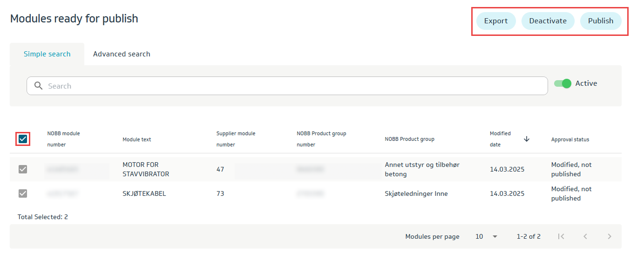Viewport: 644px width, 269px height.
Task: Switch to the Advanced search tab
Action: pos(122,54)
